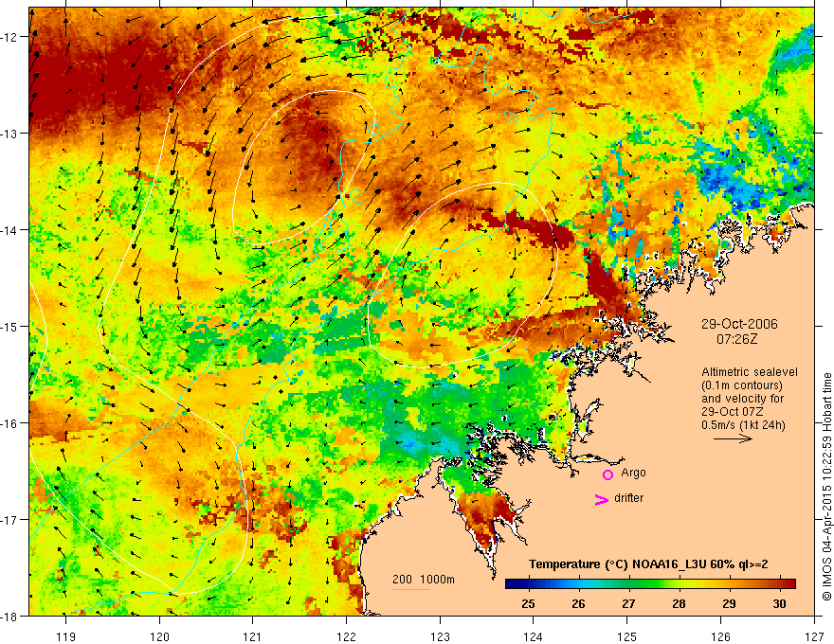
Task: Click the longitude label 123
Action: tap(440, 636)
